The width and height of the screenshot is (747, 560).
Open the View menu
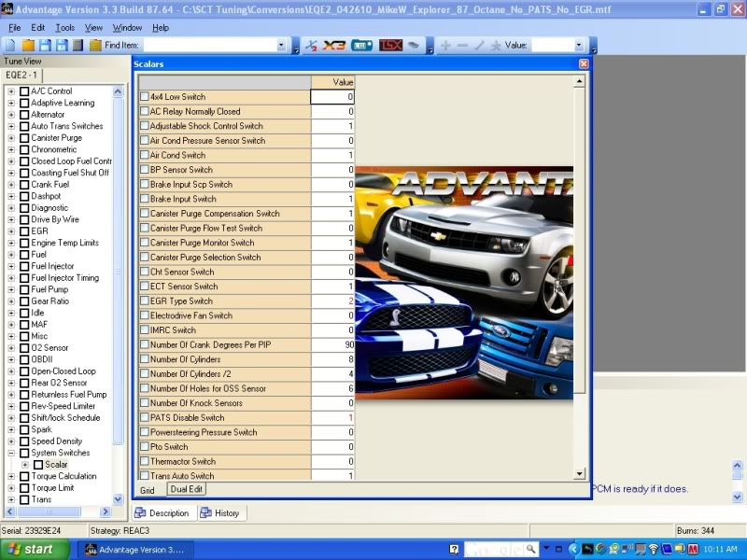(93, 28)
